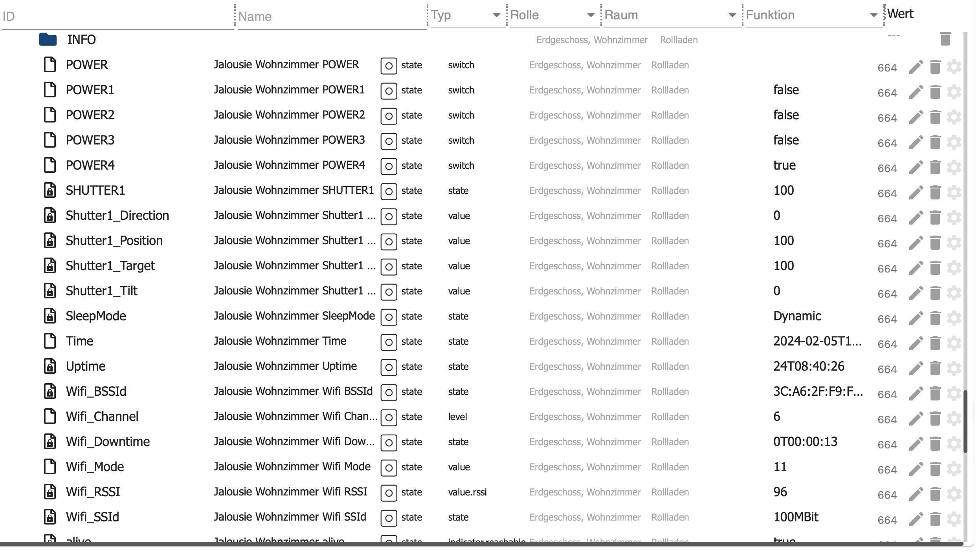Open the Funktion filter dropdown
This screenshot has height=552, width=980.
coord(873,15)
